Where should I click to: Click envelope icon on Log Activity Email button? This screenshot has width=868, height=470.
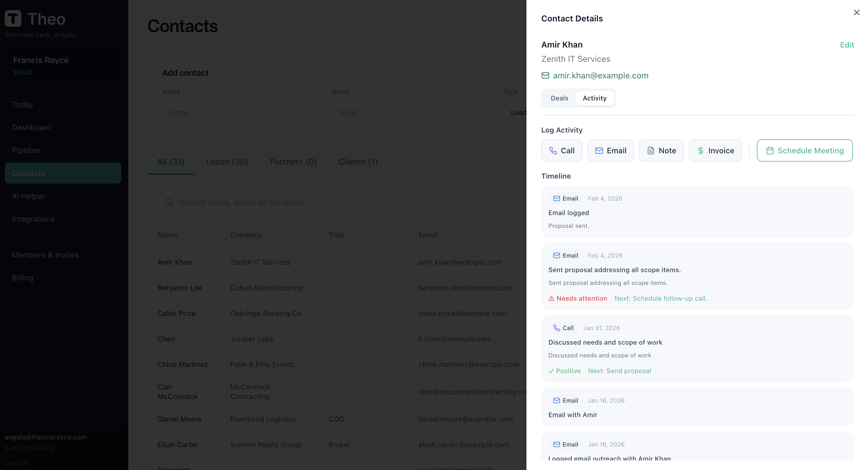(x=599, y=151)
